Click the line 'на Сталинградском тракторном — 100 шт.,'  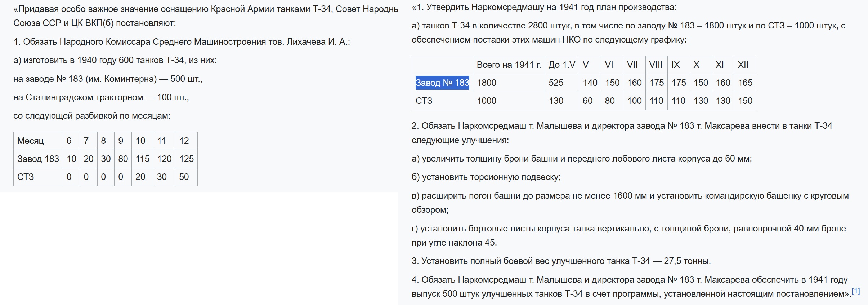(101, 97)
